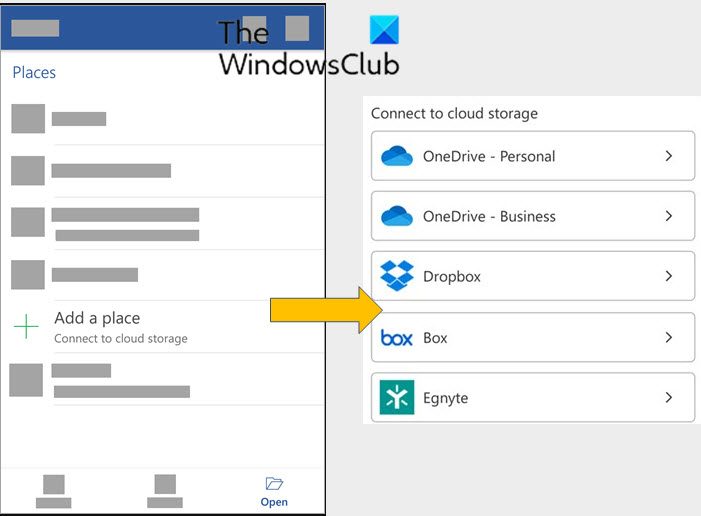This screenshot has width=701, height=516.
Task: Connect the Dropbox storage option
Action: 533,276
